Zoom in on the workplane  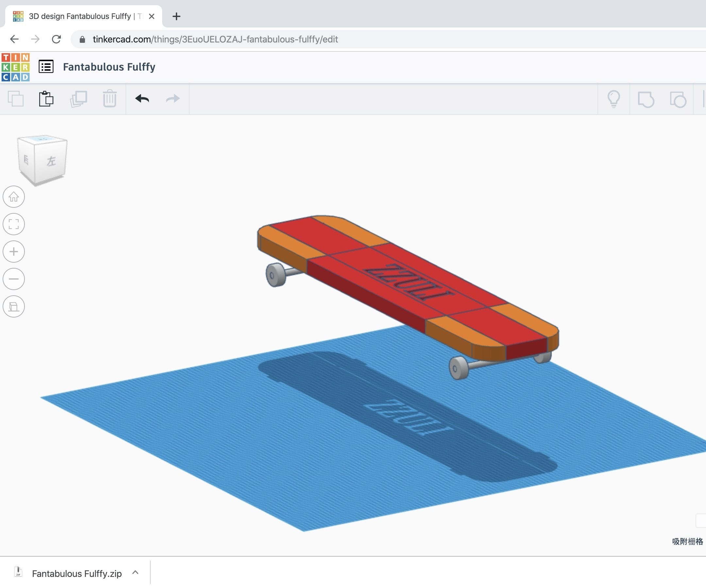[x=14, y=252]
